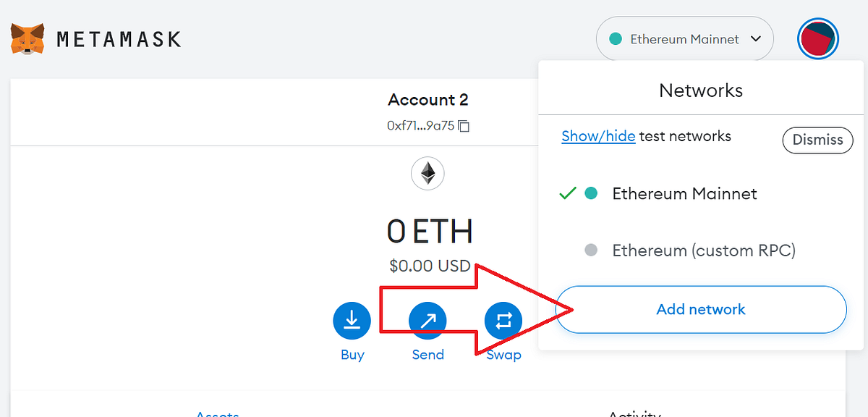Dismiss the Networks panel
Screen dimensions: 868x417
pos(817,140)
